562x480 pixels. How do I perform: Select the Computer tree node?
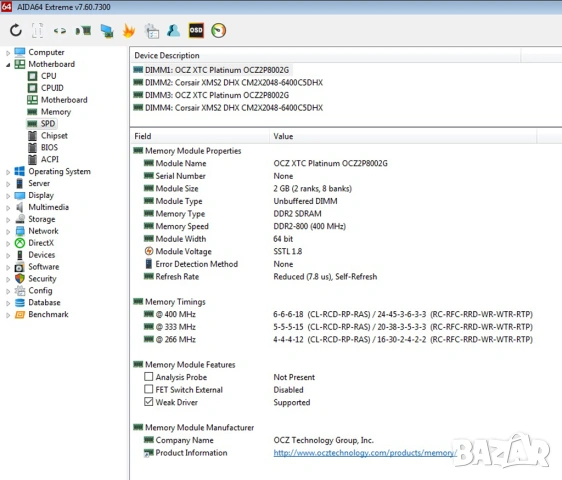coord(46,52)
